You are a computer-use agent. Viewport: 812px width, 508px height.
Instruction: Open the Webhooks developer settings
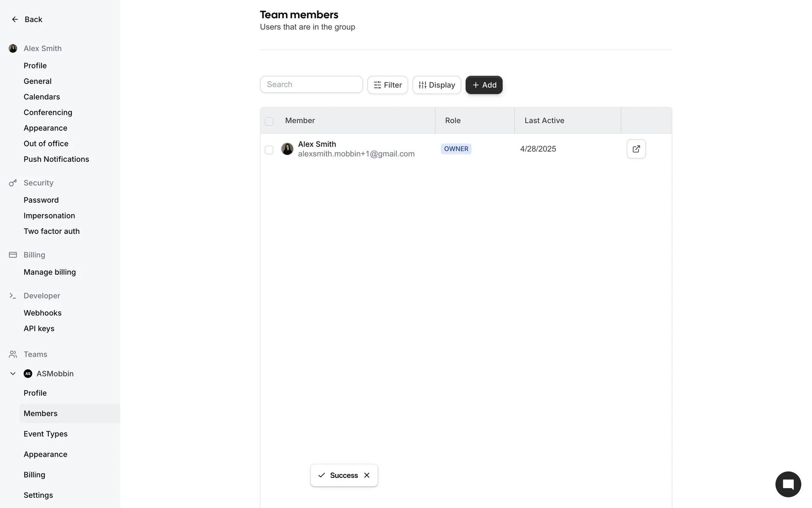click(43, 313)
